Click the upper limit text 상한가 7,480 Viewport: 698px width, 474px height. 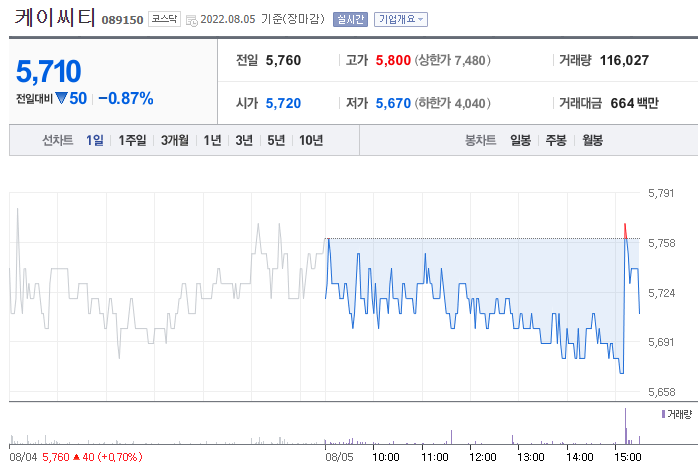pyautogui.click(x=453, y=60)
